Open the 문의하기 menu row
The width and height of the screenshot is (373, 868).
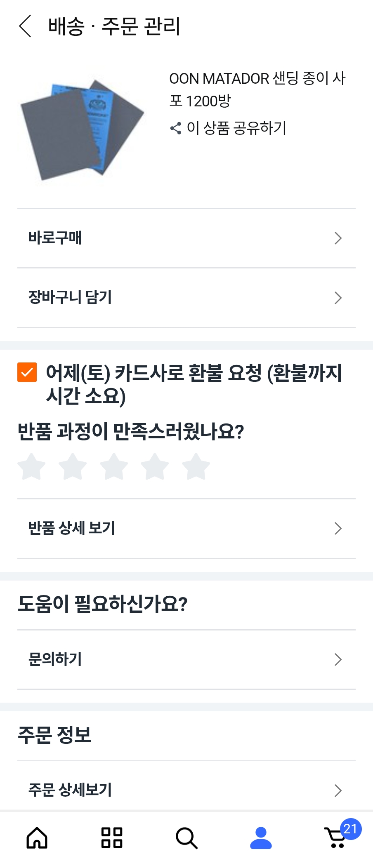click(x=186, y=659)
